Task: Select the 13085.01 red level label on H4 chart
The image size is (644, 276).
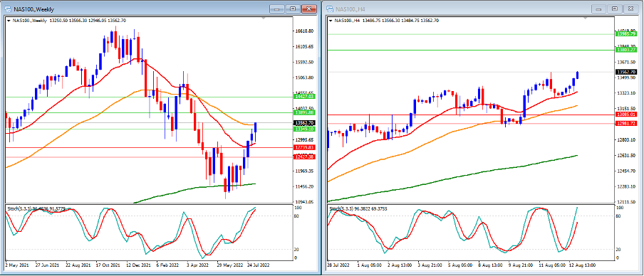Action: 626,115
